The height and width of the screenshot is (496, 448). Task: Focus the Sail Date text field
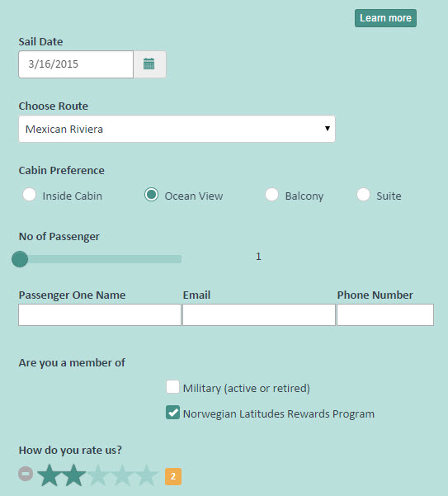click(76, 64)
